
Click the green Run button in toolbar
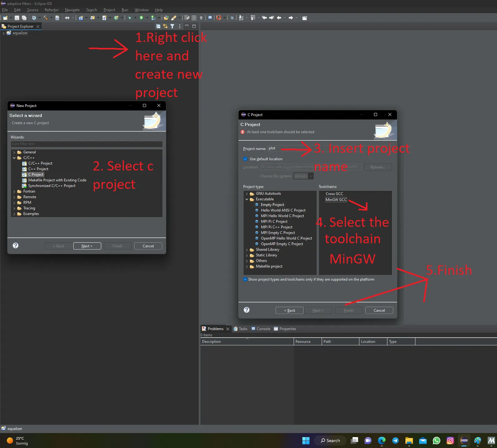[x=141, y=18]
